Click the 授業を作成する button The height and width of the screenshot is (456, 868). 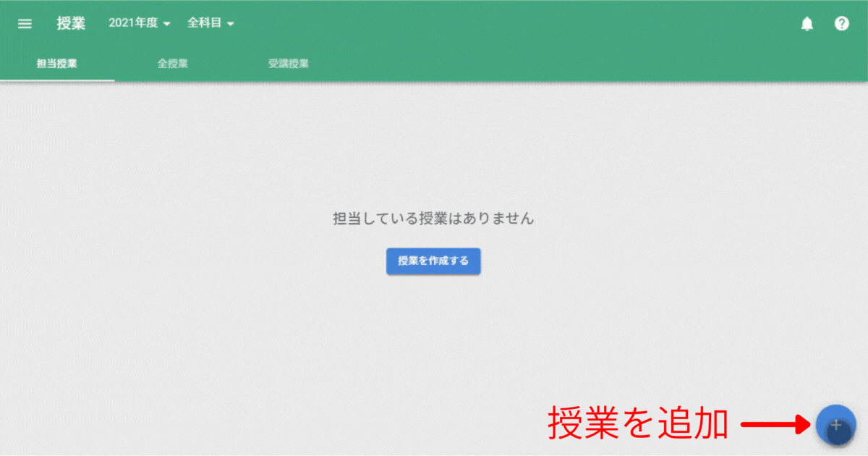pos(433,261)
